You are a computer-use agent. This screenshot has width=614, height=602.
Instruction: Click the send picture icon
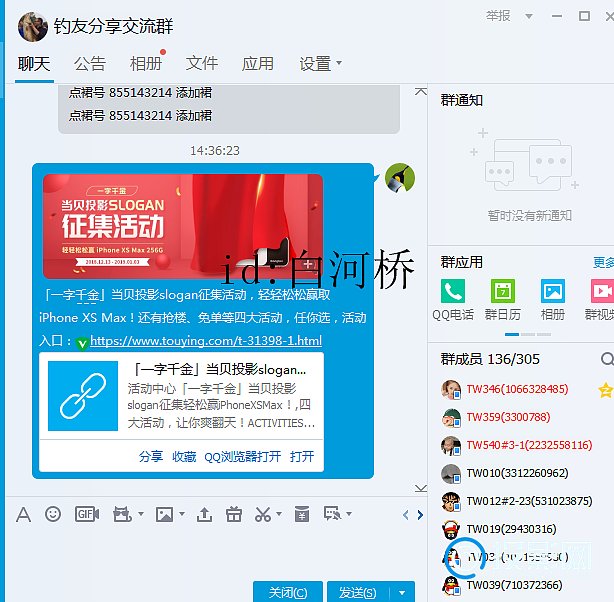pos(164,514)
